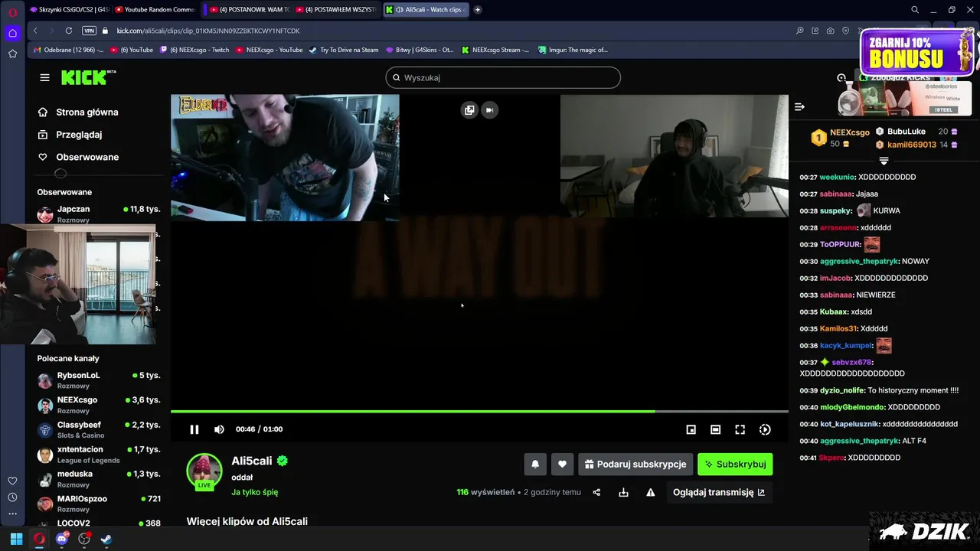The height and width of the screenshot is (551, 980).
Task: Take a snapshot with Opera camera icon
Action: [830, 31]
